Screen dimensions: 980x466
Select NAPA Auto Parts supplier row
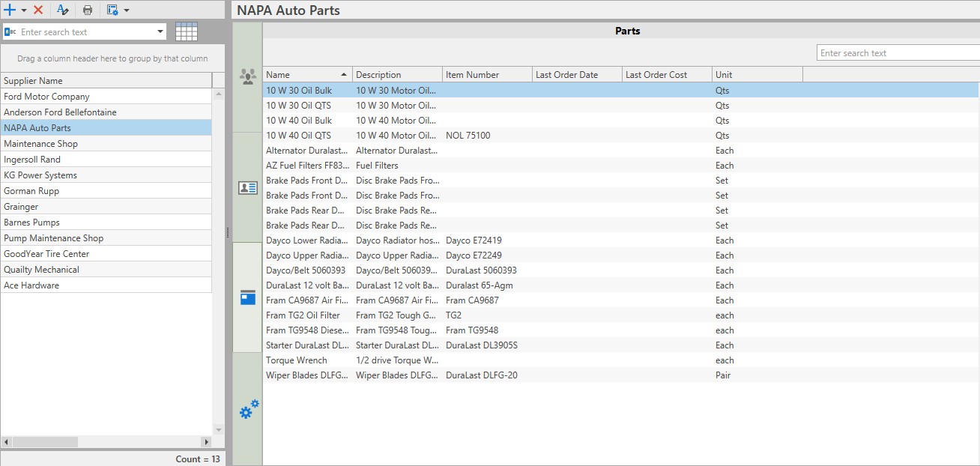click(106, 127)
